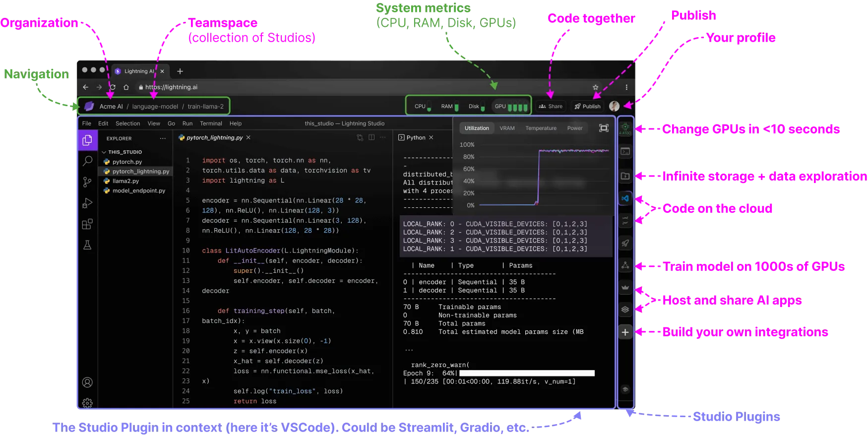
Task: Open the Go menu
Action: (171, 124)
